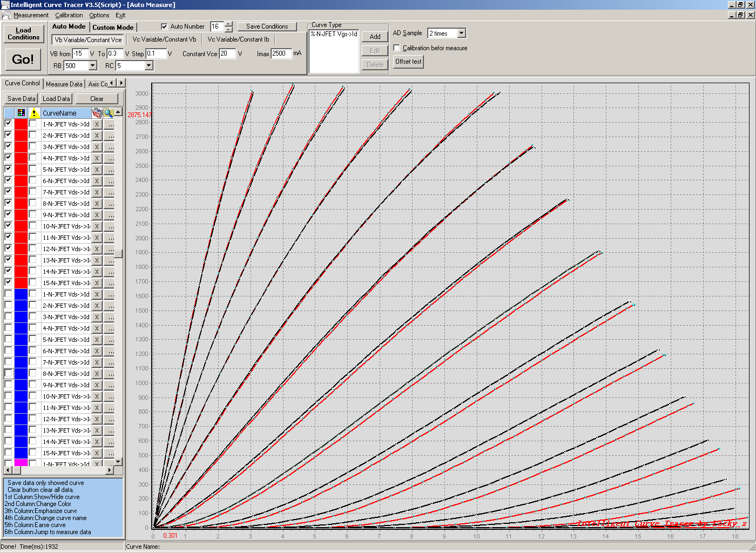
Task: Hide the red 1-N-JFET Vds->Id curve
Action: pos(8,124)
